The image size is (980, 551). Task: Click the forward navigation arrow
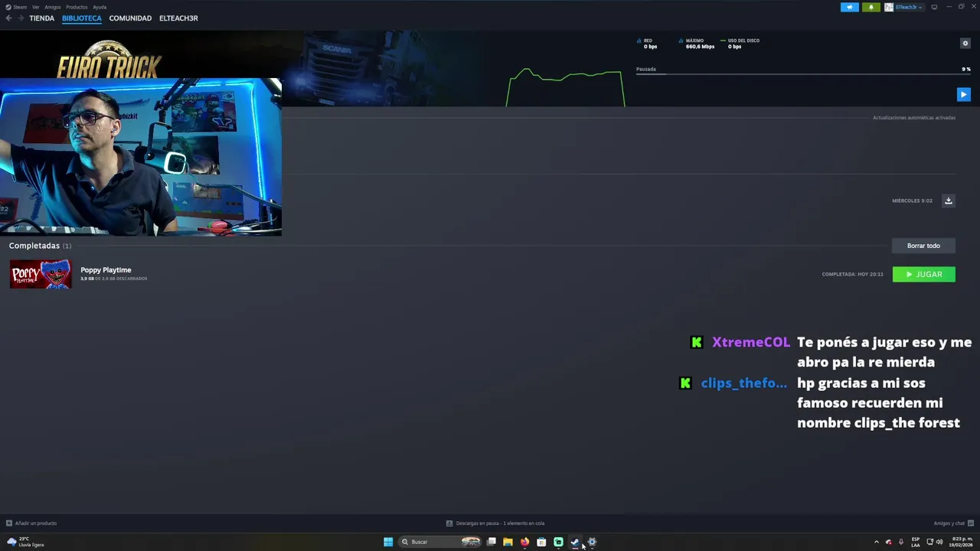20,18
